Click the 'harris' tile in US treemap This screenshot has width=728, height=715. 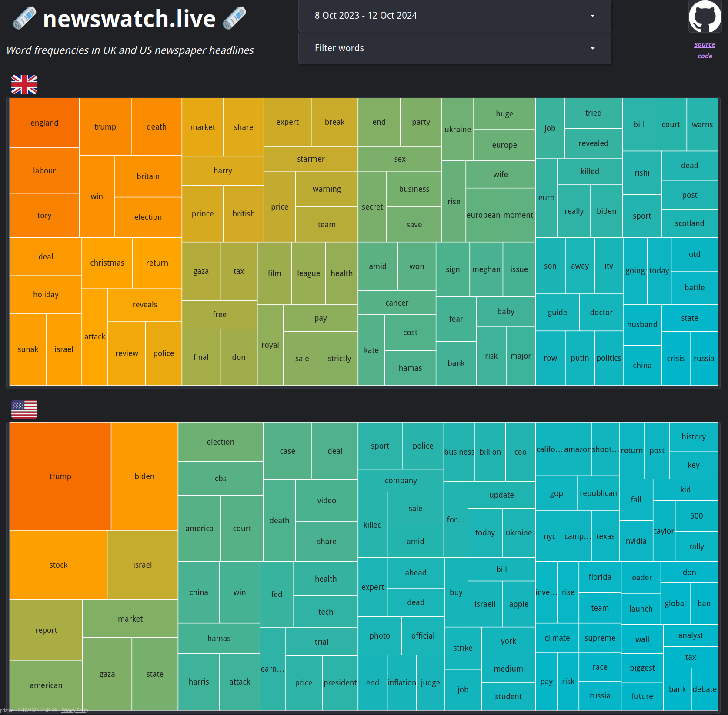click(x=199, y=682)
